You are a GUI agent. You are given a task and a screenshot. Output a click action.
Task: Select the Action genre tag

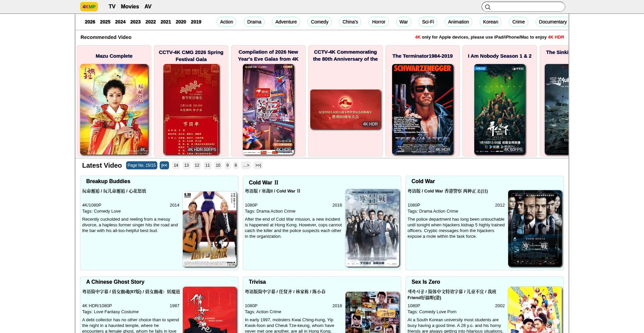pos(226,22)
